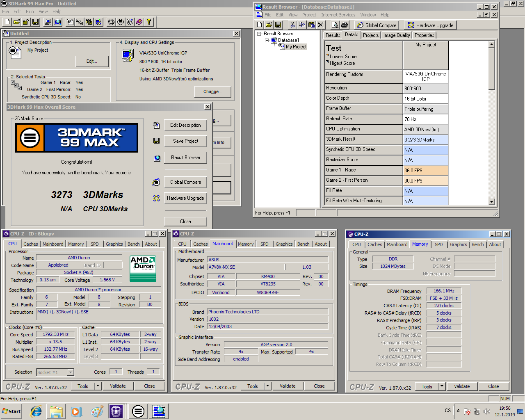Image resolution: width=525 pixels, height=420 pixels.
Task: Click the Paint palette icon on the taskbar
Action: pyautogui.click(x=97, y=411)
